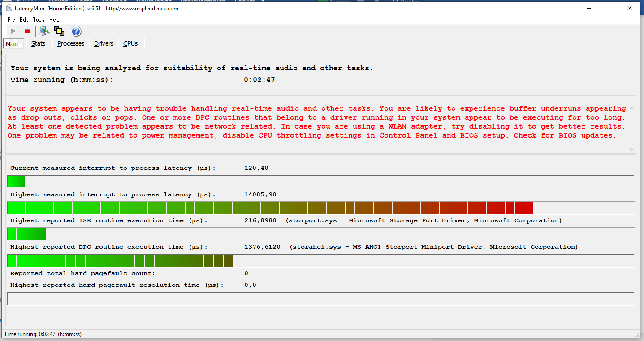The width and height of the screenshot is (644, 341).
Task: Open the Tools menu
Action: (x=39, y=20)
